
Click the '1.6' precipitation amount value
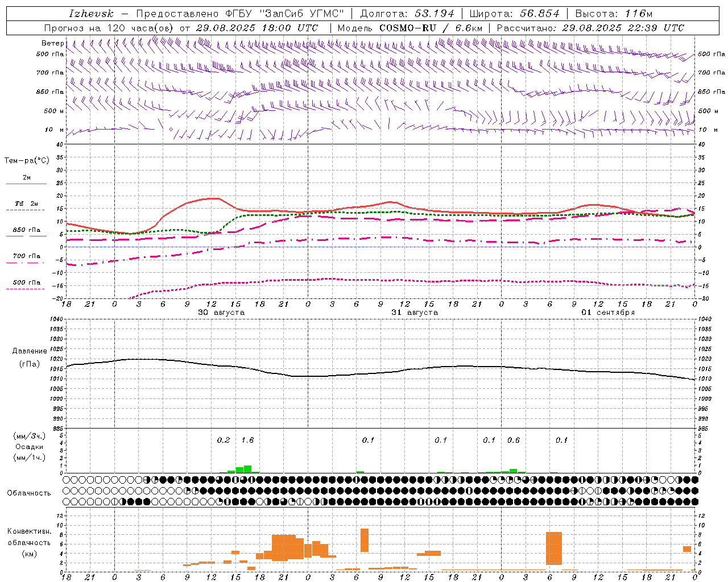tap(247, 440)
